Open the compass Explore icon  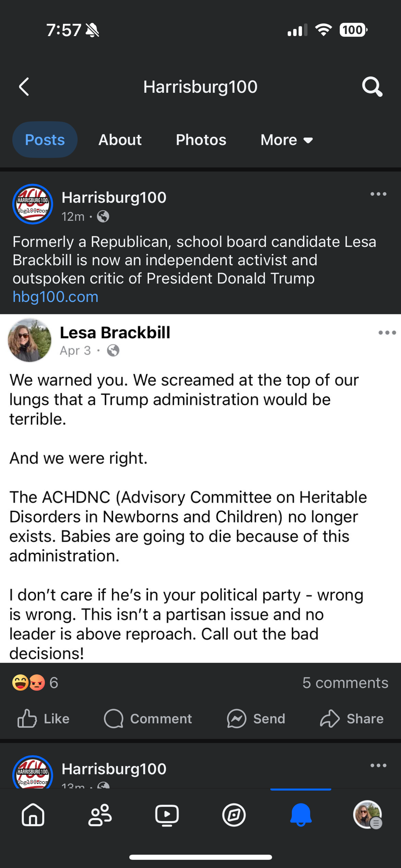point(234,815)
